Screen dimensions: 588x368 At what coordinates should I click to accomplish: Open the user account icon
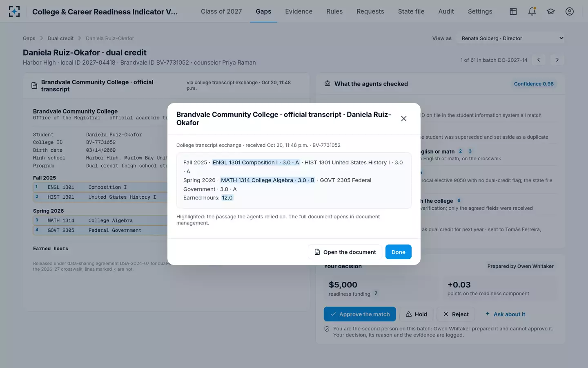tap(570, 11)
